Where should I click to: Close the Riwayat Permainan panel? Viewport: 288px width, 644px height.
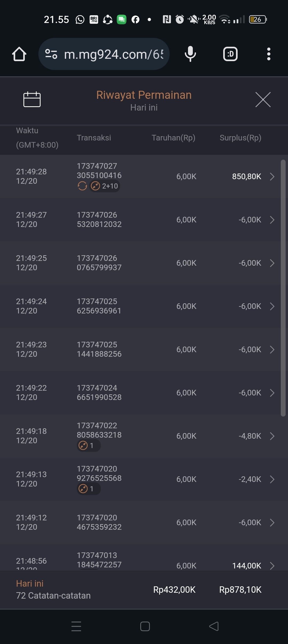click(x=263, y=100)
